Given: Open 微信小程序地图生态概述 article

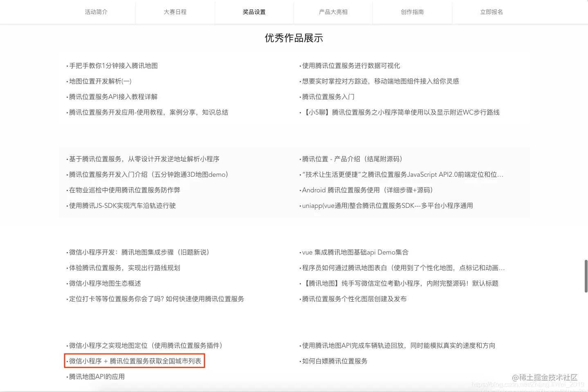Looking at the screenshot, I should [104, 283].
